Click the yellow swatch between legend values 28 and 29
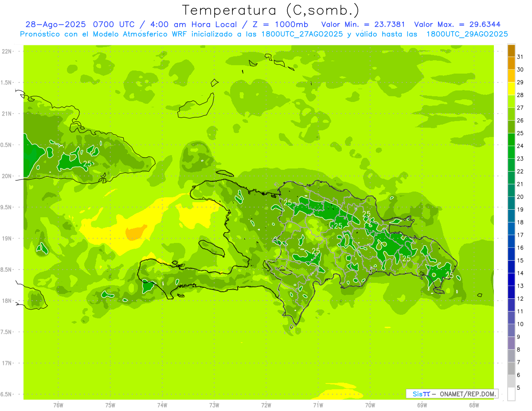532x411 pixels. click(x=511, y=89)
